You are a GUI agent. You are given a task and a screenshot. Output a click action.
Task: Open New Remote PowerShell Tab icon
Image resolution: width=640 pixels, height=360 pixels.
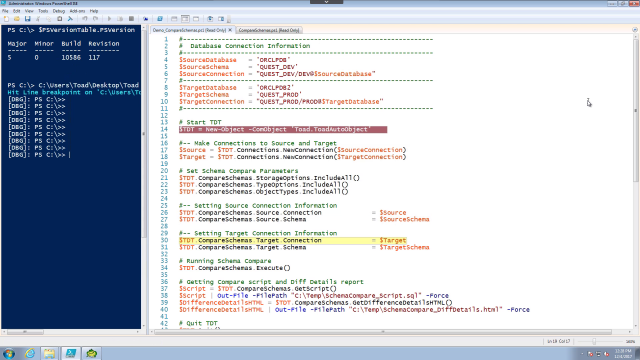[x=146, y=19]
